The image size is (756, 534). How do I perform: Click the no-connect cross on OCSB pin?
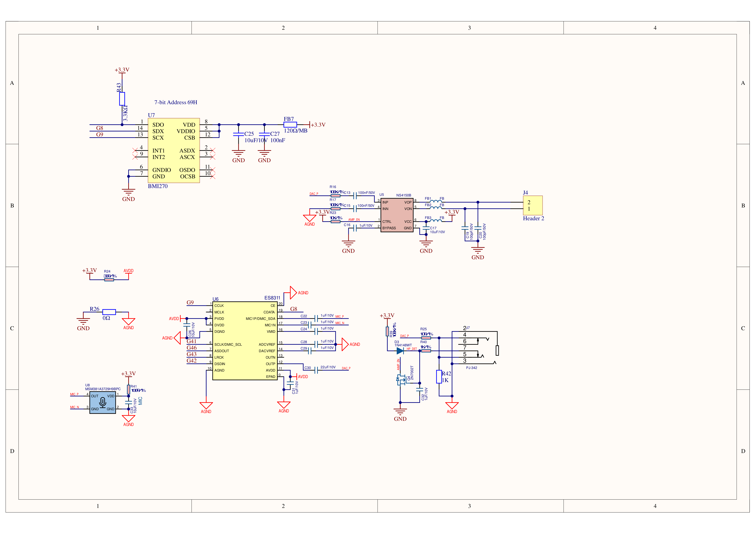click(212, 176)
